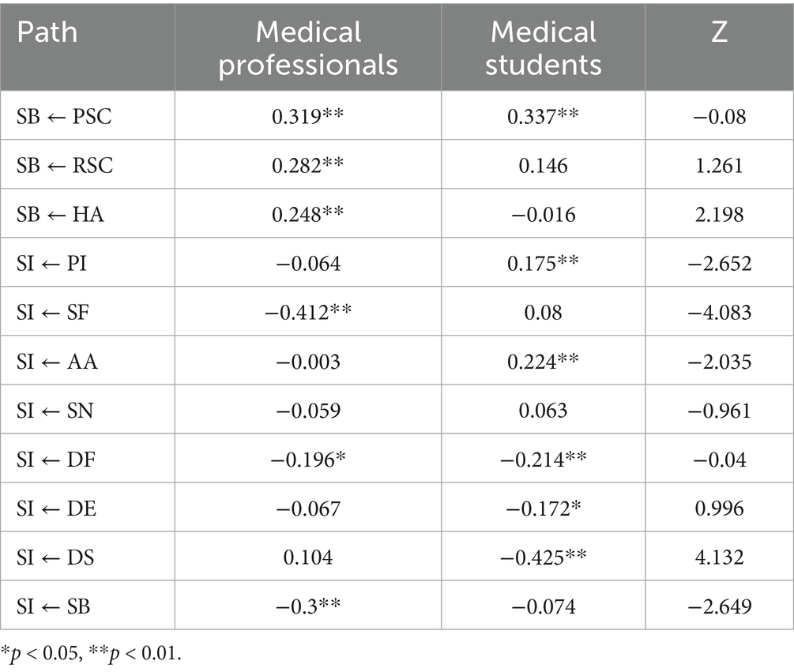The height and width of the screenshot is (672, 794).
Task: Click the 0.224** value for SI ← AA
Action: point(543,360)
